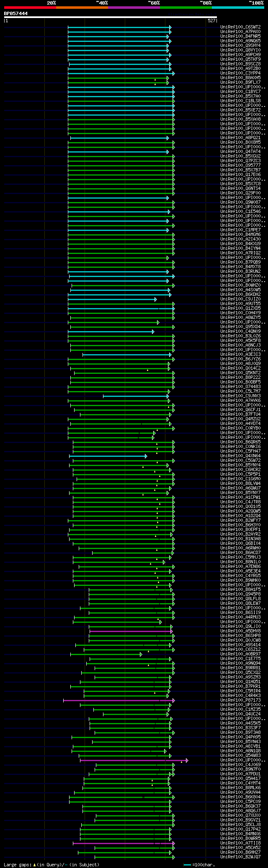This screenshot has width=268, height=868.
Task: Open hit UniRef100_C3YPP4
Action: coord(240,73)
